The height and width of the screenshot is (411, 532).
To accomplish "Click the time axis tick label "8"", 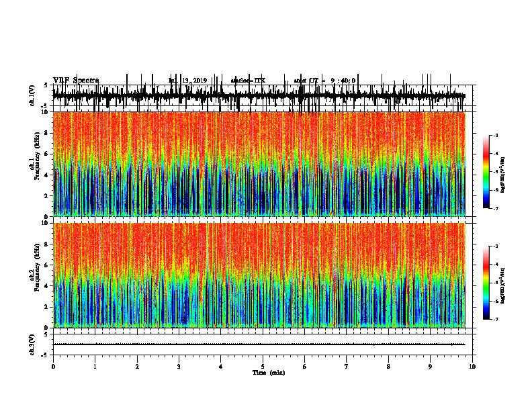I will 388,367.
